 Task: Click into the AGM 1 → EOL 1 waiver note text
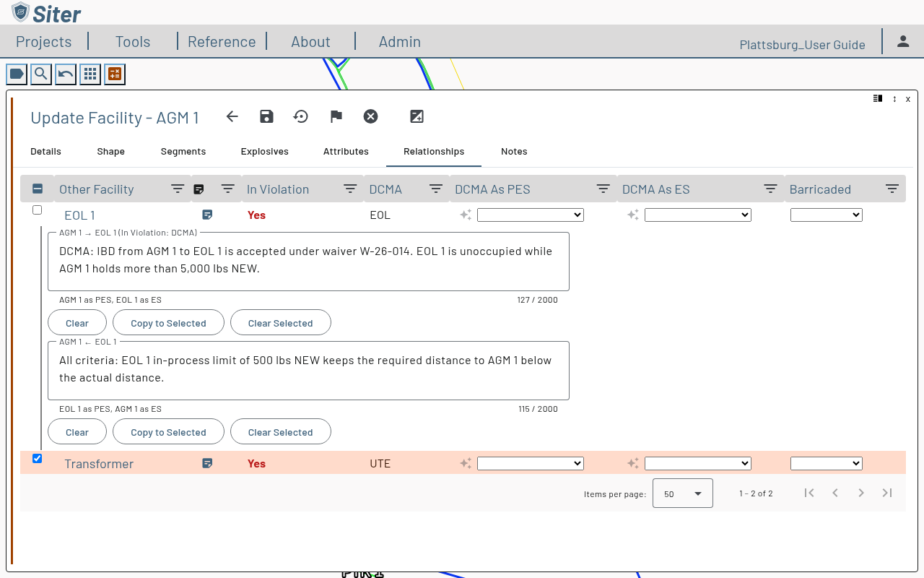(x=308, y=261)
